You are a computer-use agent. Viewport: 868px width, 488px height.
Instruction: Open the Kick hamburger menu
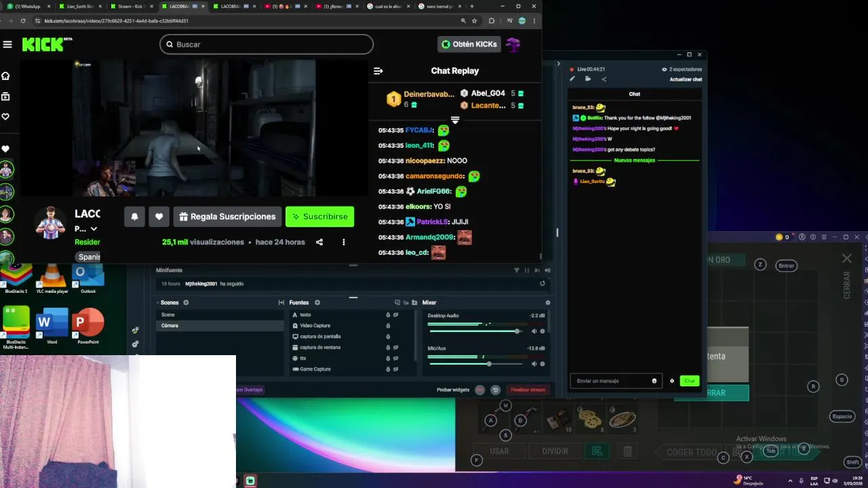[7, 45]
